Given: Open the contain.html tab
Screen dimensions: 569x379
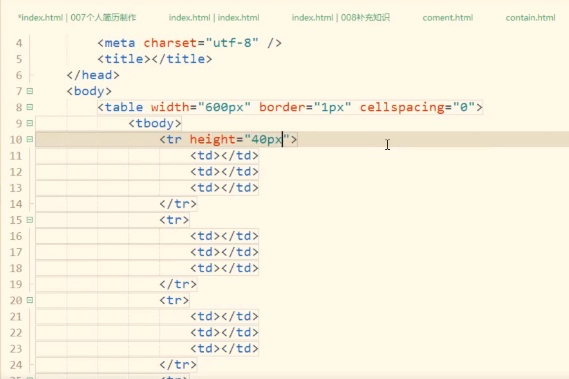Looking at the screenshot, I should pyautogui.click(x=530, y=17).
